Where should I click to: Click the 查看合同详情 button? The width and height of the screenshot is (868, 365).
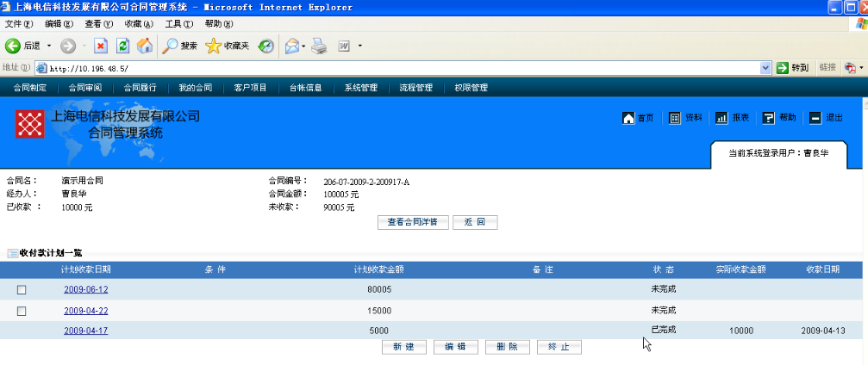pyautogui.click(x=413, y=222)
